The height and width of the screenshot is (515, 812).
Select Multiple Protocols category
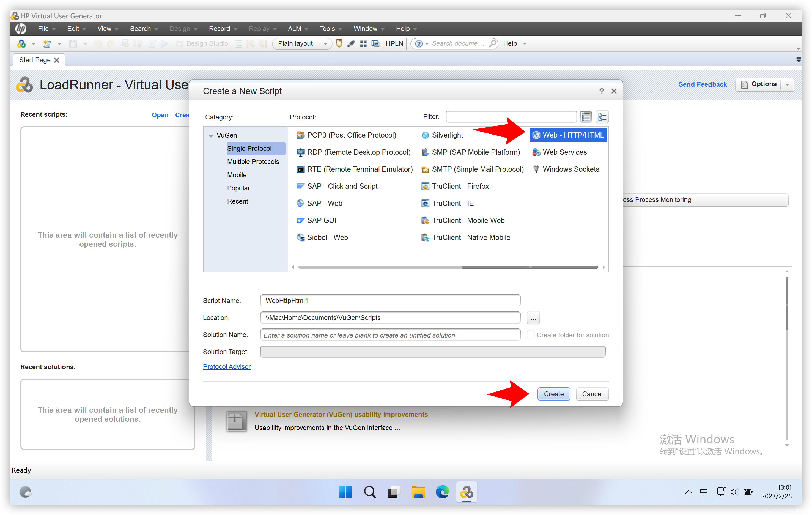tap(253, 162)
